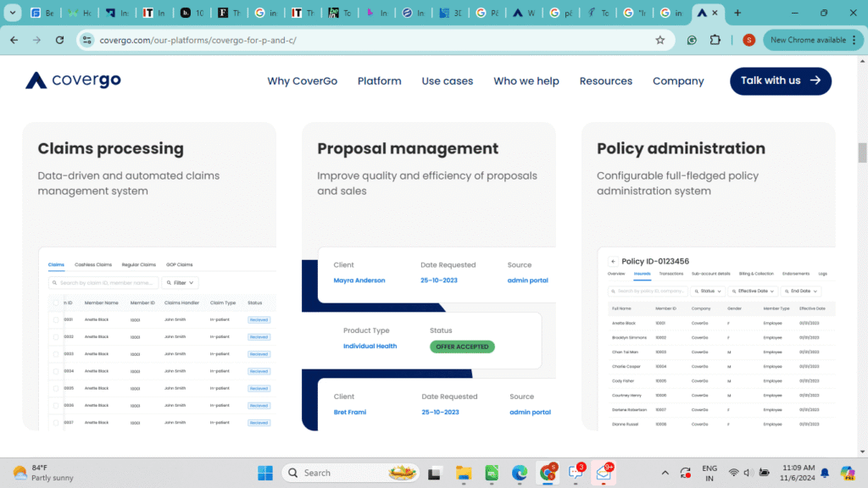868x488 pixels.
Task: Open the Chrome extensions puzzle icon
Action: click(715, 40)
